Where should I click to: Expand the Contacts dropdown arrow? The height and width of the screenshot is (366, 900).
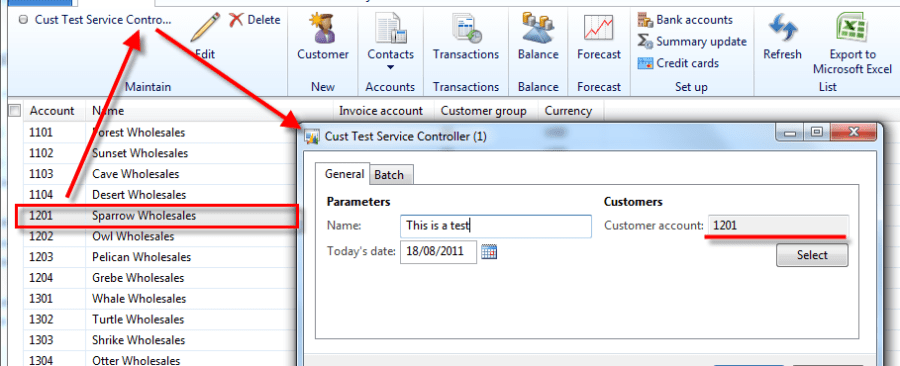point(390,67)
